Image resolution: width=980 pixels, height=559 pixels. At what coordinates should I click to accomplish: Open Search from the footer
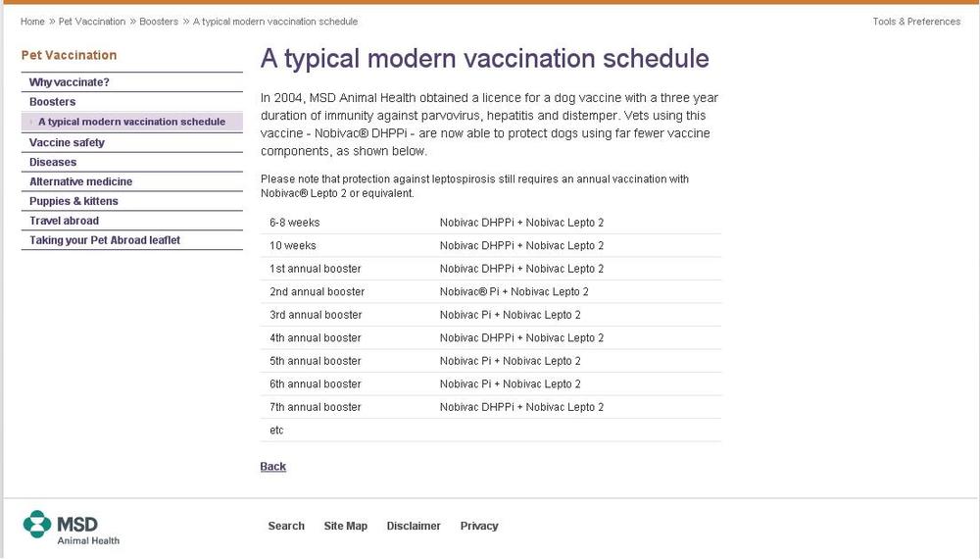[x=286, y=526]
